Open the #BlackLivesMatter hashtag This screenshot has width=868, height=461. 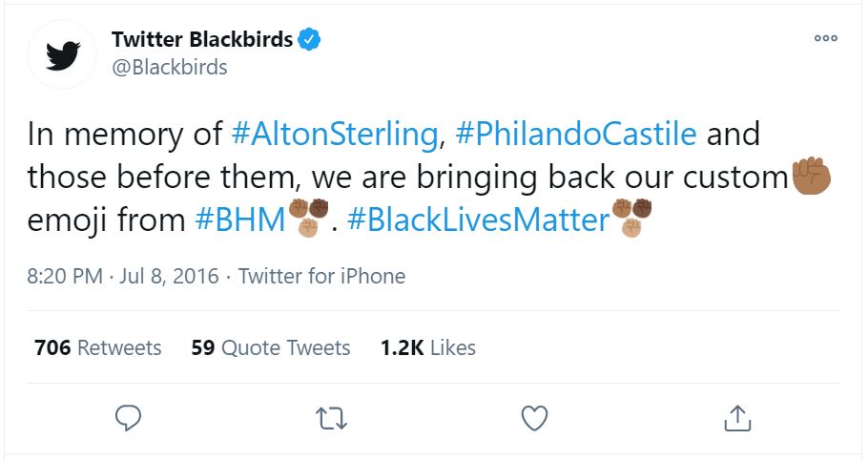[478, 220]
